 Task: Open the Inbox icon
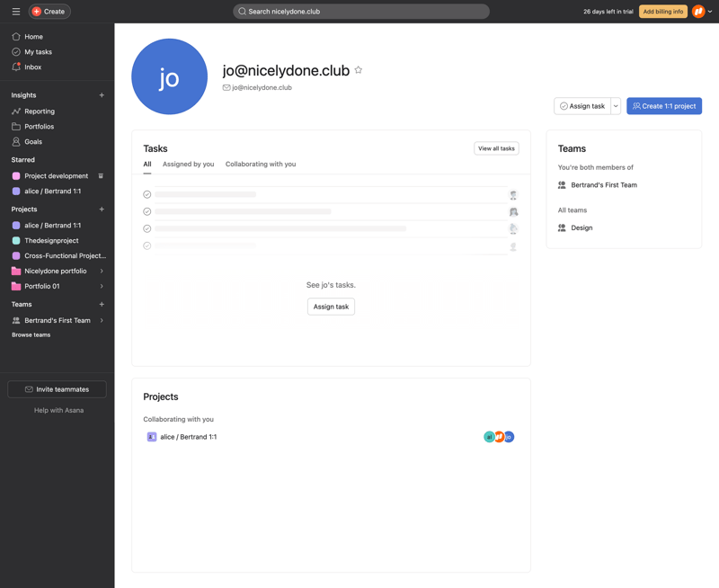pos(16,67)
